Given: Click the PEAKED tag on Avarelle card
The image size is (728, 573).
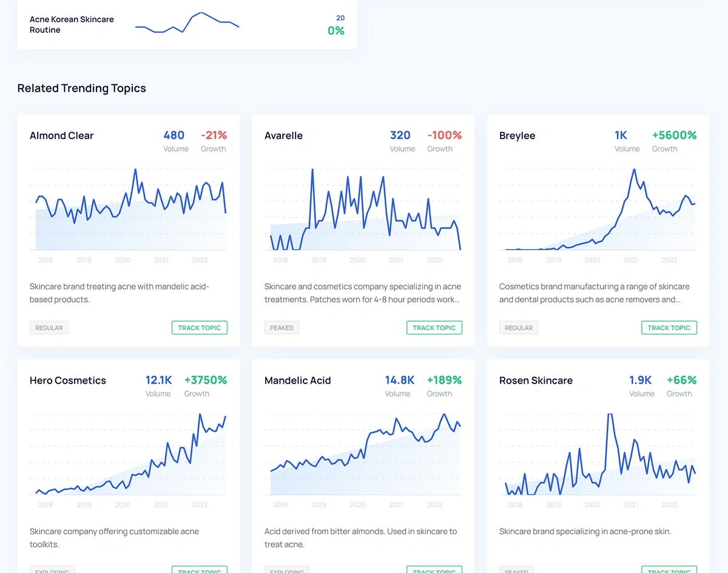Looking at the screenshot, I should [x=281, y=328].
